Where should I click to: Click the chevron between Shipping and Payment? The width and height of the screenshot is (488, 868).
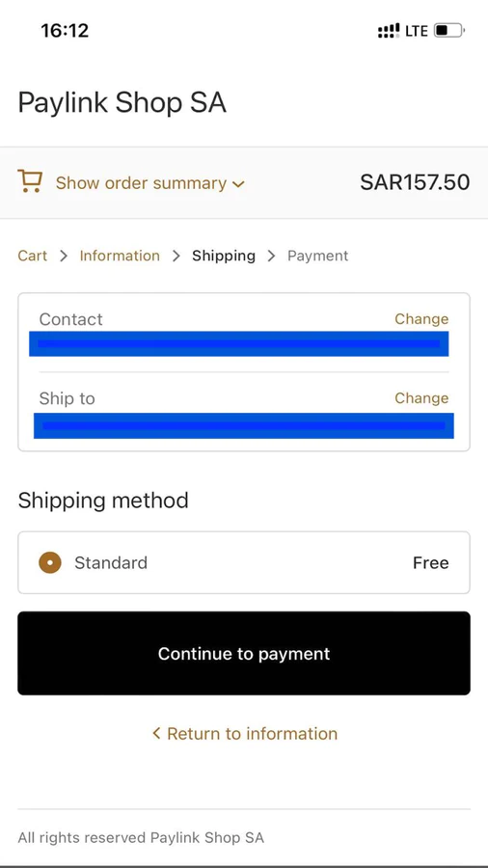(271, 256)
